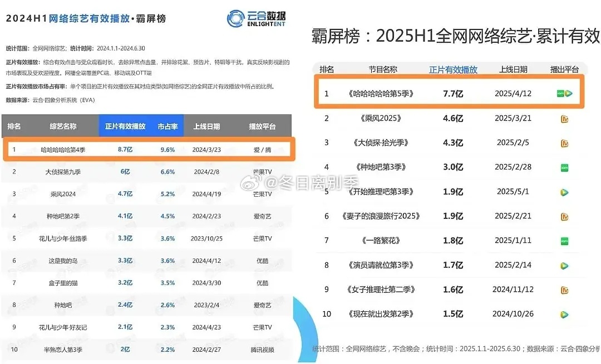
Task: Click the 霸屏榜：2025H1全网网络综艺 heading
Action: tap(455, 36)
